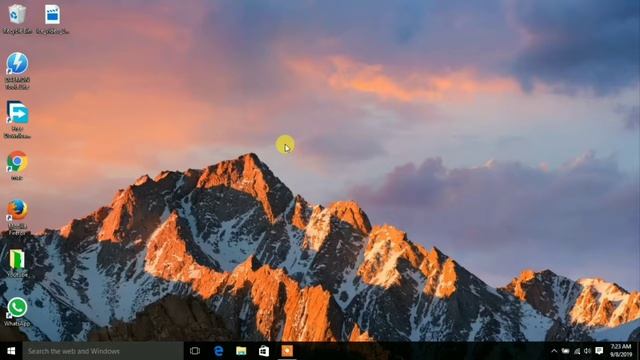This screenshot has height=360, width=640.
Task: Open File Explorer from the taskbar
Action: [241, 351]
